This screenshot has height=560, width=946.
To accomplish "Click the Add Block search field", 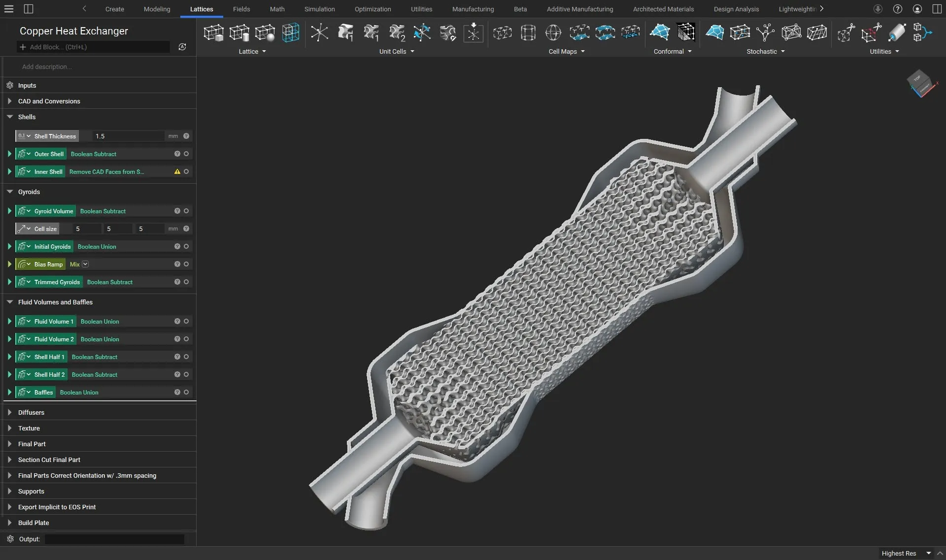I will point(94,47).
